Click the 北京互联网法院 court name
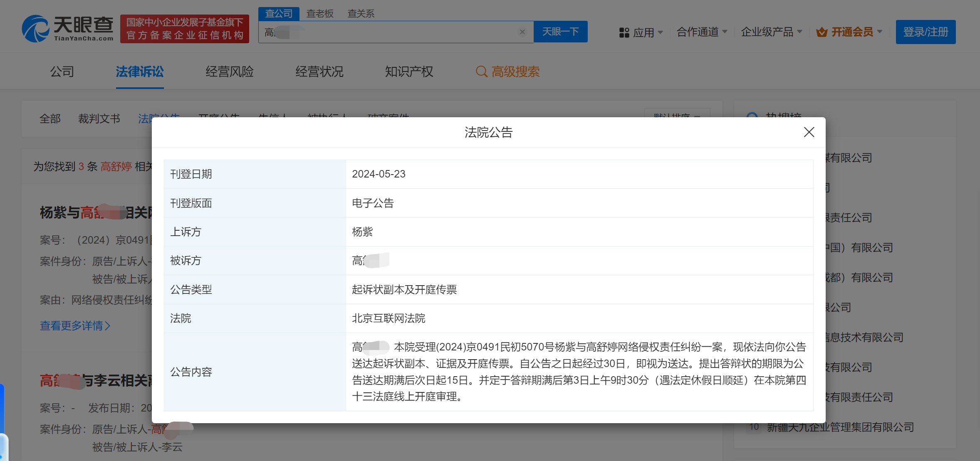Screen dimensions: 980x461 (389, 318)
